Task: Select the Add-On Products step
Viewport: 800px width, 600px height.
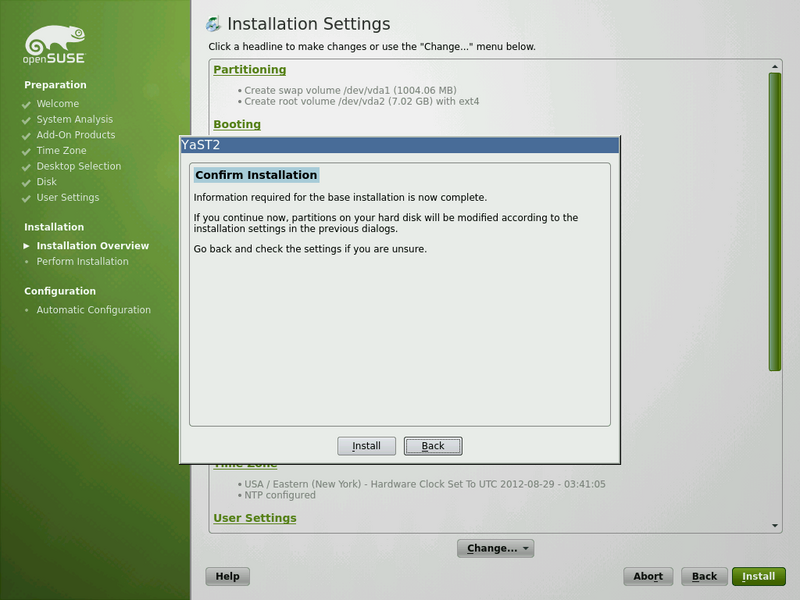Action: [76, 135]
